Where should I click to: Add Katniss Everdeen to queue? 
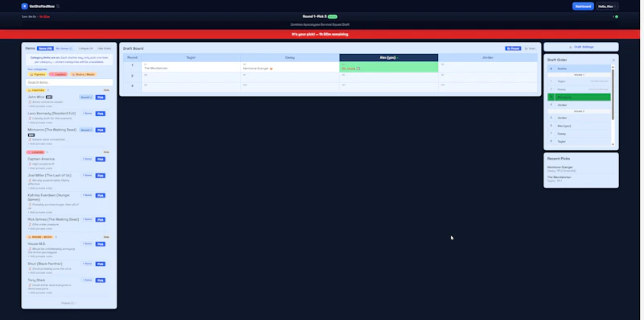(87, 195)
